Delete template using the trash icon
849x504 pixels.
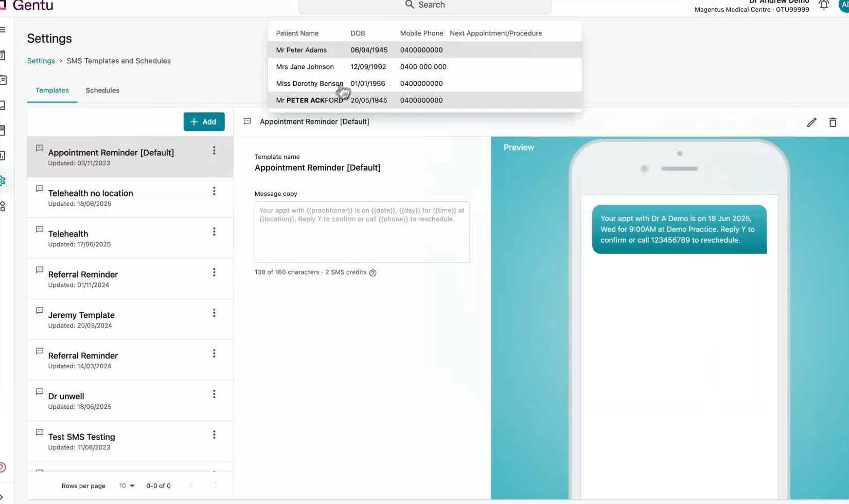point(833,122)
